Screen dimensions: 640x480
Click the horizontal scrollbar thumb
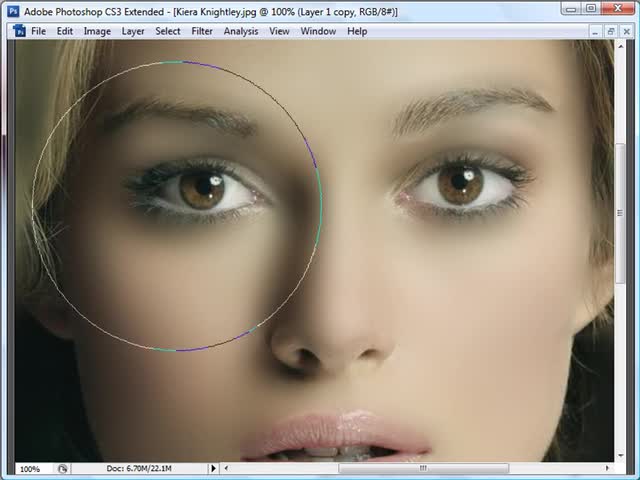tap(423, 468)
